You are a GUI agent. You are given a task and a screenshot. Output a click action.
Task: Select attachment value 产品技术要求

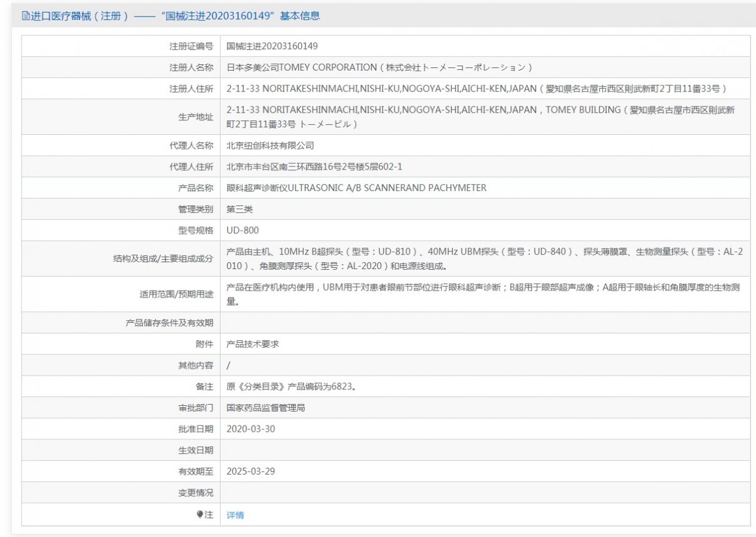(253, 344)
